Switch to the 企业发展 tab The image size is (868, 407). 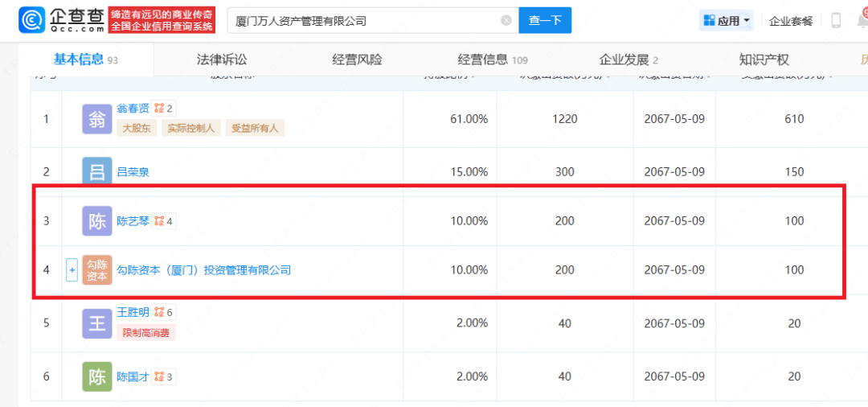(628, 60)
